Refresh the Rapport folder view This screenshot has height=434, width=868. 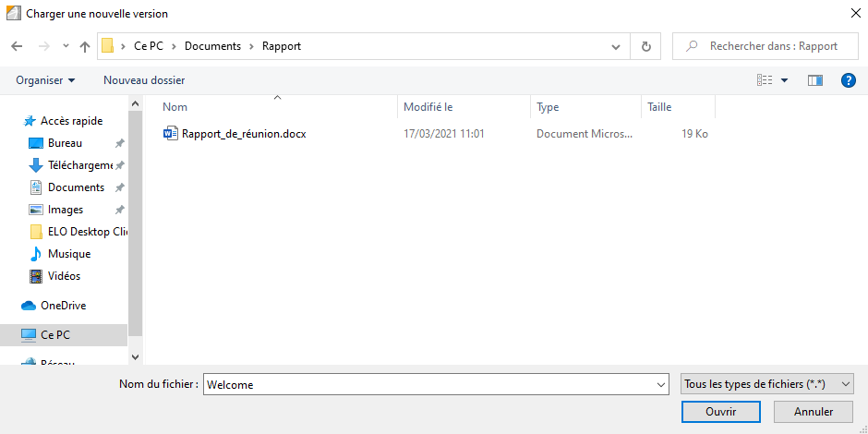[x=645, y=46]
